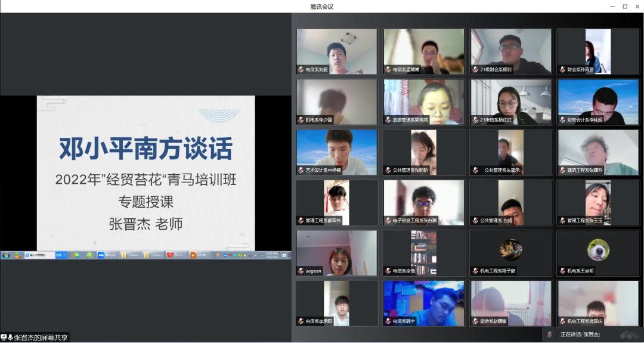Click the car avatar of 机电工程系程子豪

(x=511, y=250)
